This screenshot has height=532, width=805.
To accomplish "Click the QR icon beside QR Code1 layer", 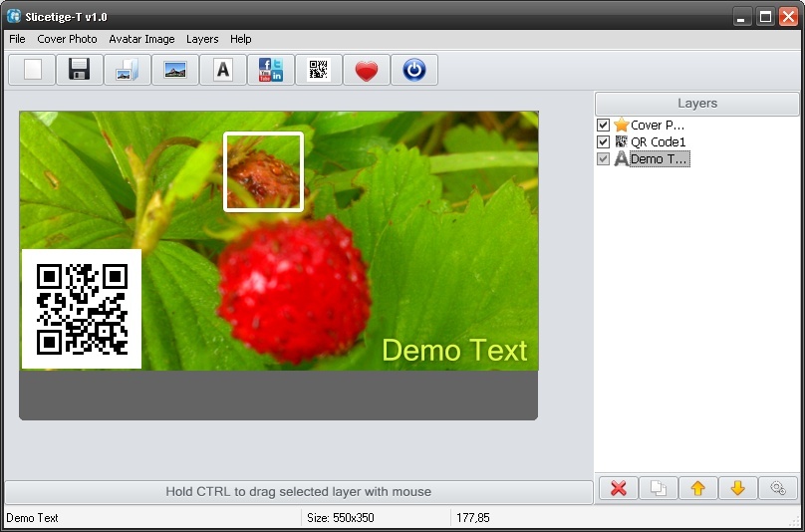I will [x=622, y=141].
